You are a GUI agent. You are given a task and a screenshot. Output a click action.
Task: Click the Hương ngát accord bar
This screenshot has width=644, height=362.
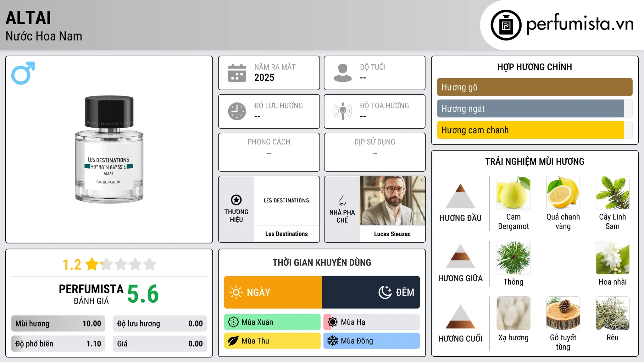coord(535,109)
